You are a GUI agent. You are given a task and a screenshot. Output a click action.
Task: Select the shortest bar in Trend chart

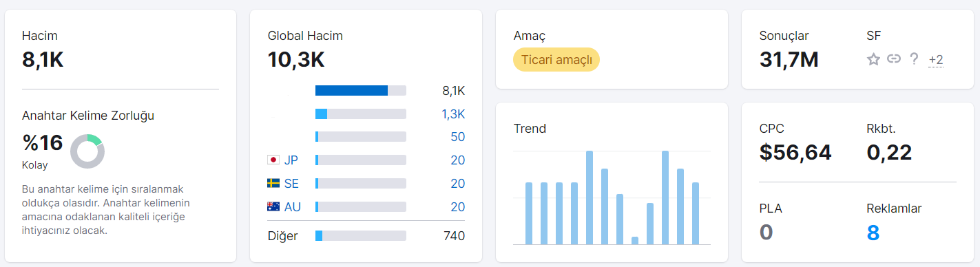[635, 241]
